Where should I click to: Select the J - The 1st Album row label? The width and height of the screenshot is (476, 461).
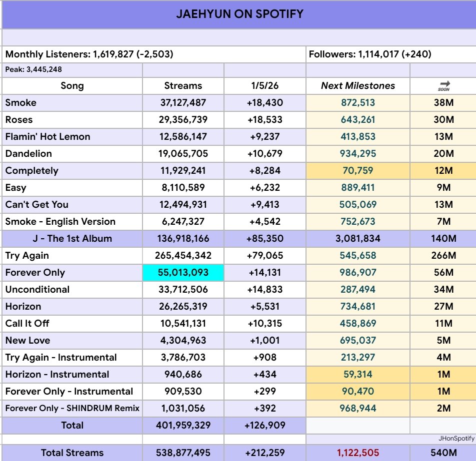[72, 239]
